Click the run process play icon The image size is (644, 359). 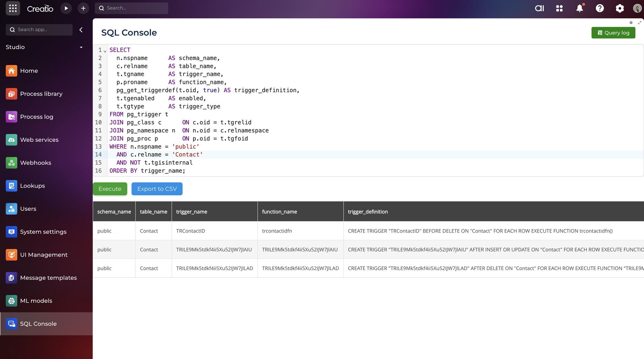point(66,8)
